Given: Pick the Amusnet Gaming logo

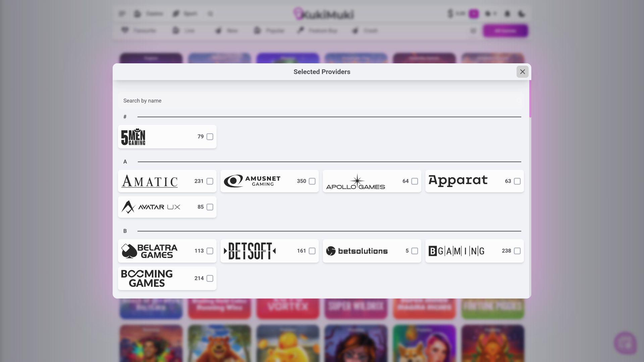Looking at the screenshot, I should [252, 181].
